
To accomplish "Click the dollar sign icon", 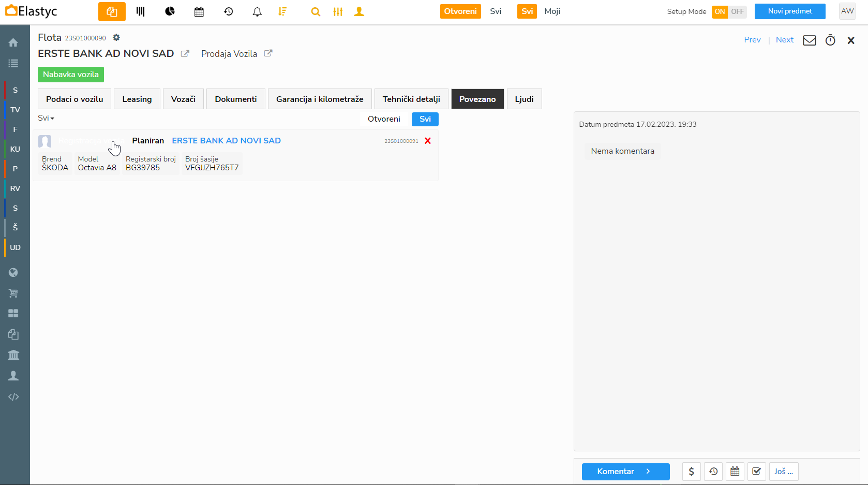I will coord(691,472).
